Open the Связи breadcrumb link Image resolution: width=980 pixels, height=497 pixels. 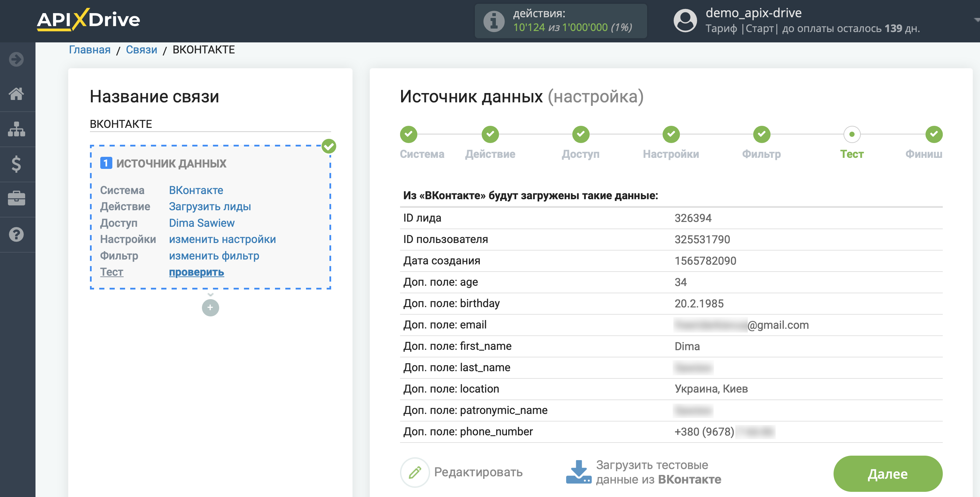tap(141, 50)
